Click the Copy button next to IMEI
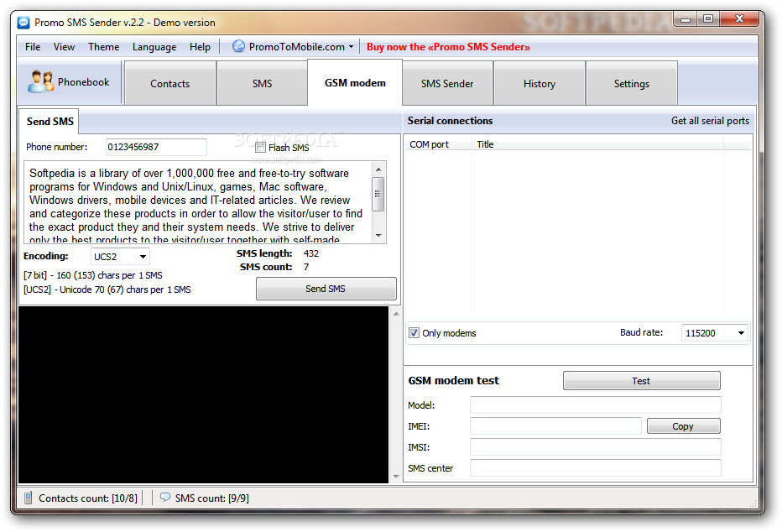 pos(683,425)
